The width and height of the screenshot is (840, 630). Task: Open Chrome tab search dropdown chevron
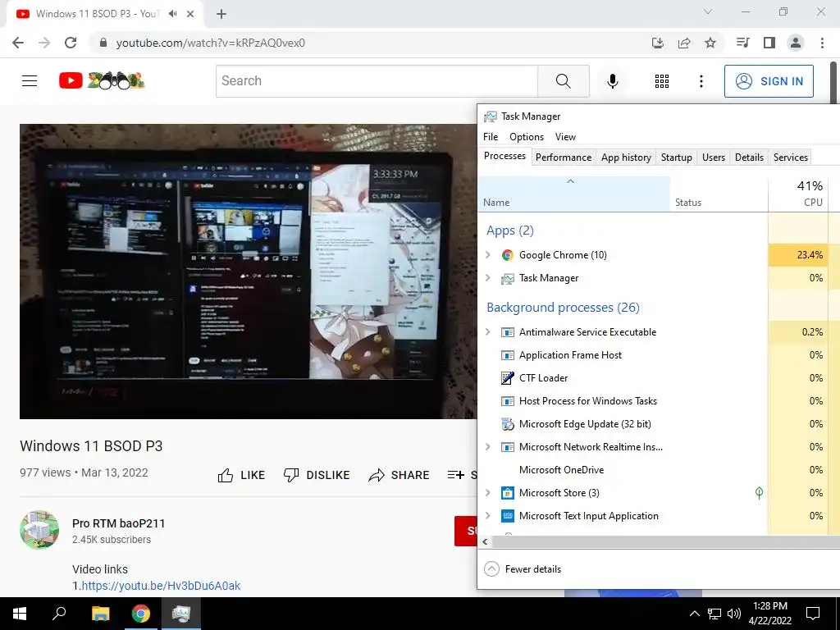pos(708,11)
